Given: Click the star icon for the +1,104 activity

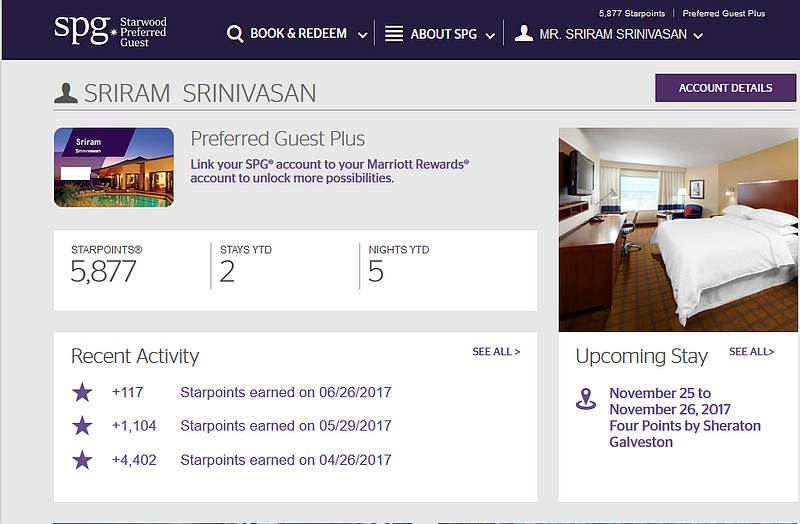Looking at the screenshot, I should (82, 426).
